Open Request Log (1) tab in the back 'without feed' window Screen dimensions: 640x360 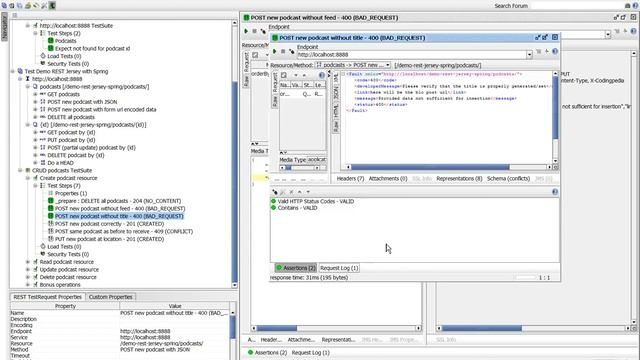pos(311,353)
